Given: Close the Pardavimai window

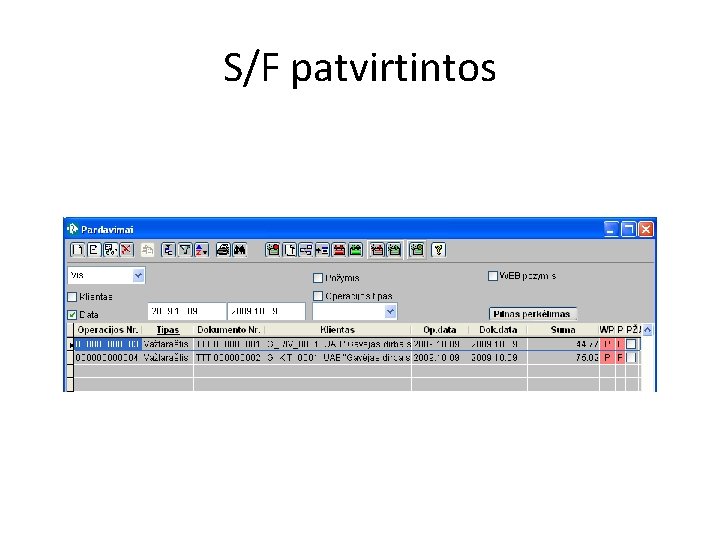Looking at the screenshot, I should coord(646,229).
